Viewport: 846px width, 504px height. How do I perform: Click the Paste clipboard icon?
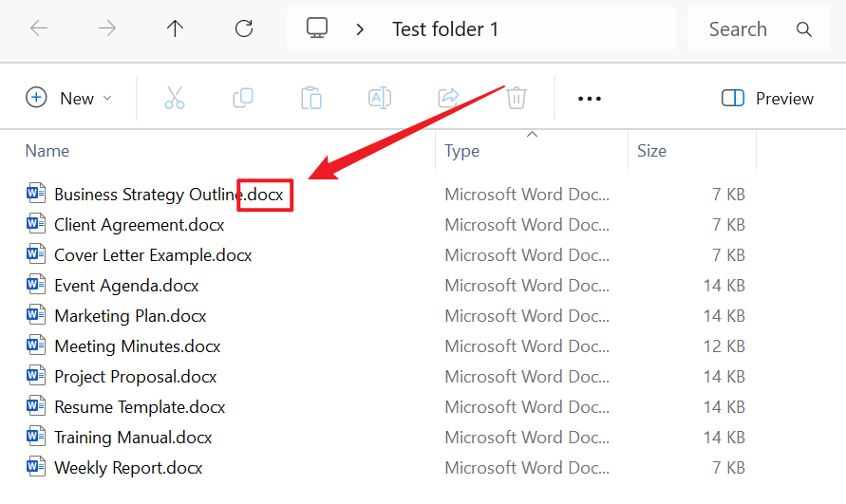pos(311,98)
